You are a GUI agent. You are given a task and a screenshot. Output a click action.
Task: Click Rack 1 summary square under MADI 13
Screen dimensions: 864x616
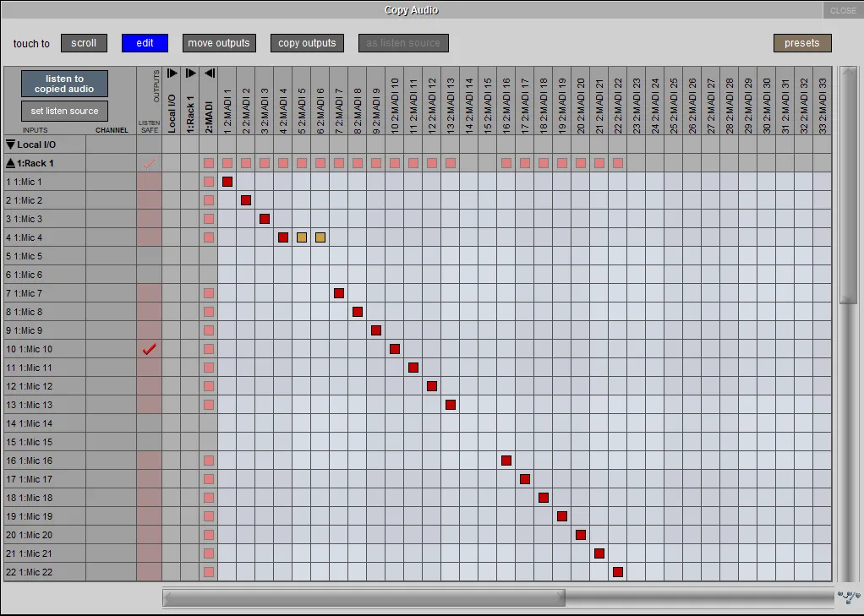pos(451,163)
